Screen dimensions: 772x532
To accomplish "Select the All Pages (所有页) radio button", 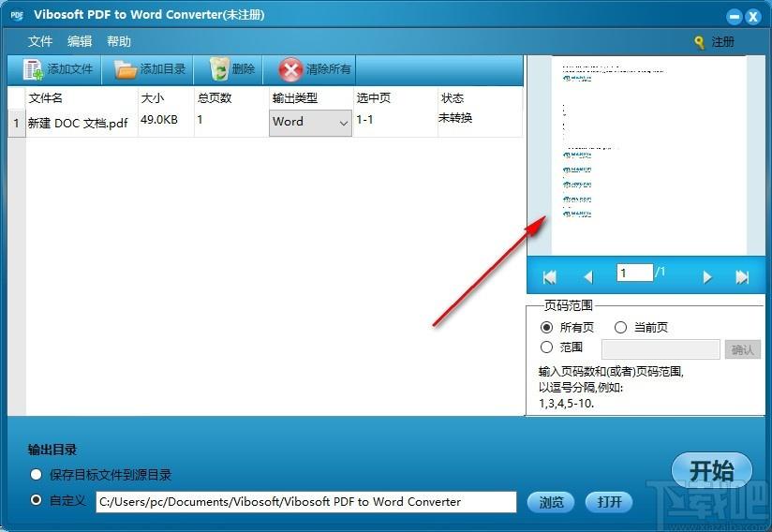I will [x=546, y=327].
